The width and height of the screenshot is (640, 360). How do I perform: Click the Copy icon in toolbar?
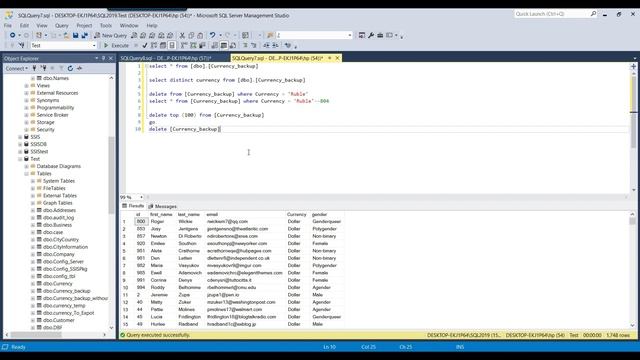[x=191, y=36]
